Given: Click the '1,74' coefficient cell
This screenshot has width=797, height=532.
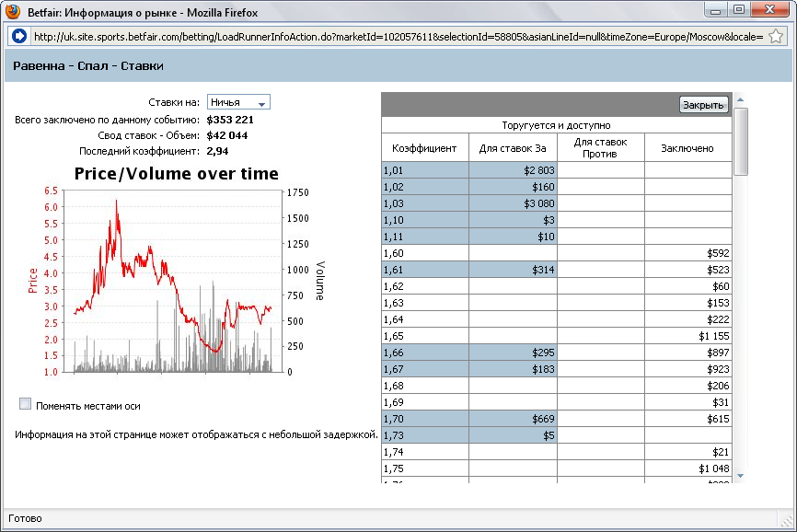Looking at the screenshot, I should [425, 452].
